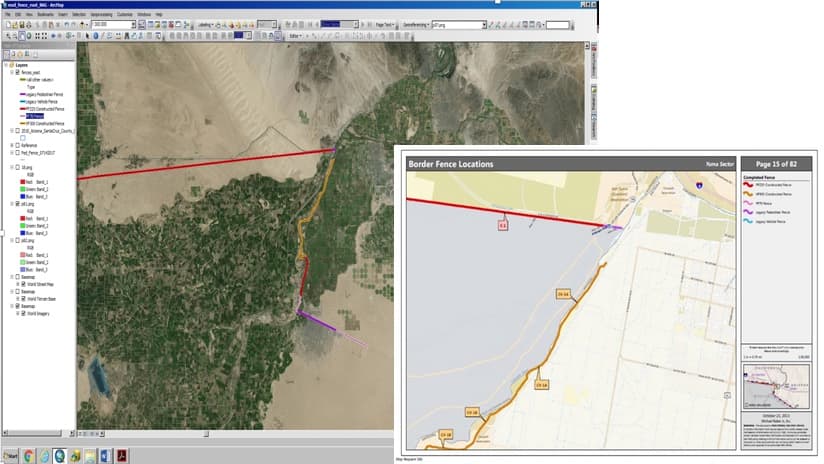Choose the Select Elements black arrow tool

(x=87, y=36)
